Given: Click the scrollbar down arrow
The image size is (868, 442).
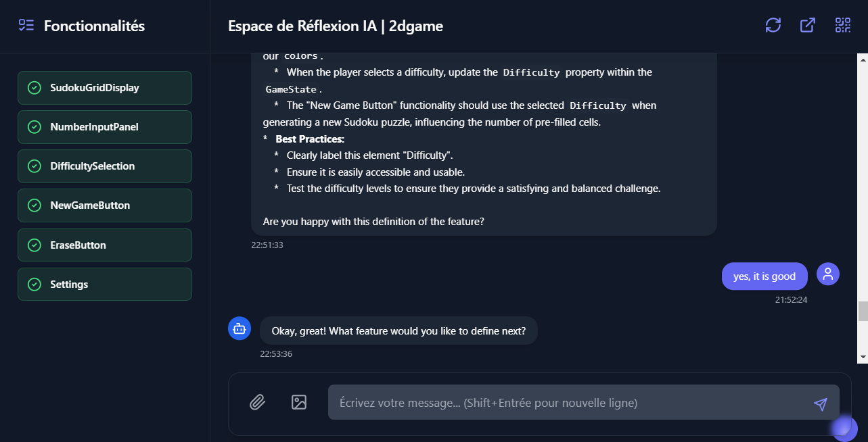Looking at the screenshot, I should [862, 357].
